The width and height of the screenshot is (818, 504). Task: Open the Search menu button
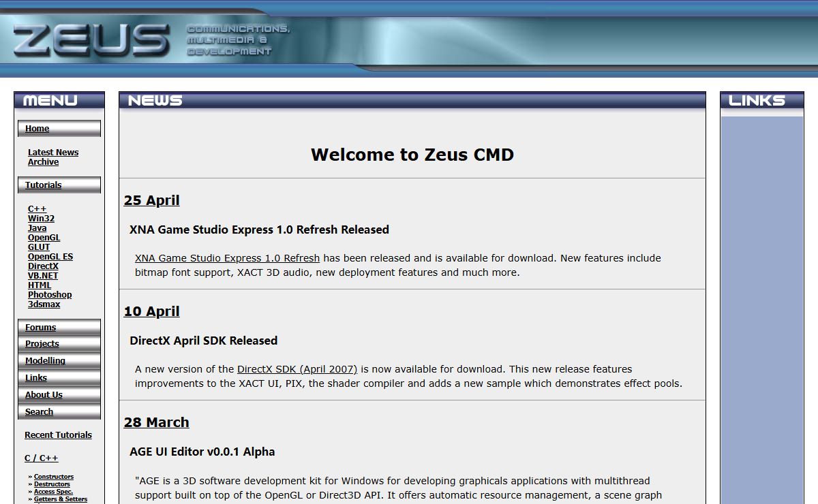tap(59, 412)
